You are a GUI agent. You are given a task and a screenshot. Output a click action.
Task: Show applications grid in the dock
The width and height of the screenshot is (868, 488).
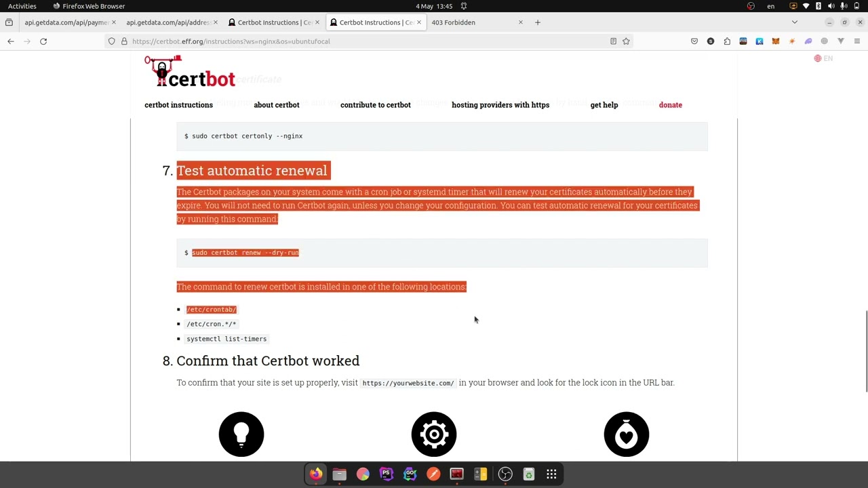tap(552, 474)
